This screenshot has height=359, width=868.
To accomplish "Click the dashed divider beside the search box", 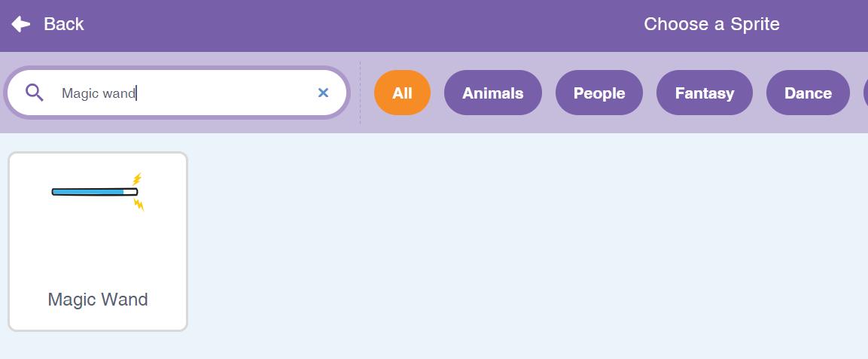I will point(360,93).
